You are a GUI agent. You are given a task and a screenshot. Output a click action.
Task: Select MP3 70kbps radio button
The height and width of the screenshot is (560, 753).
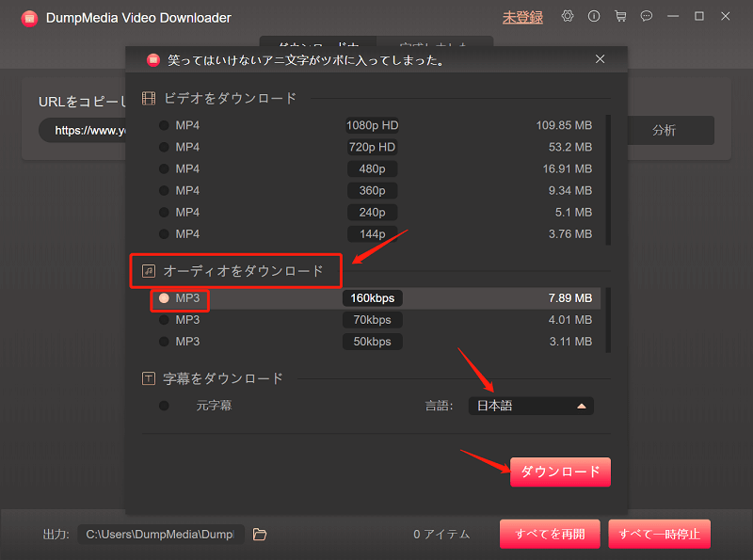click(164, 320)
